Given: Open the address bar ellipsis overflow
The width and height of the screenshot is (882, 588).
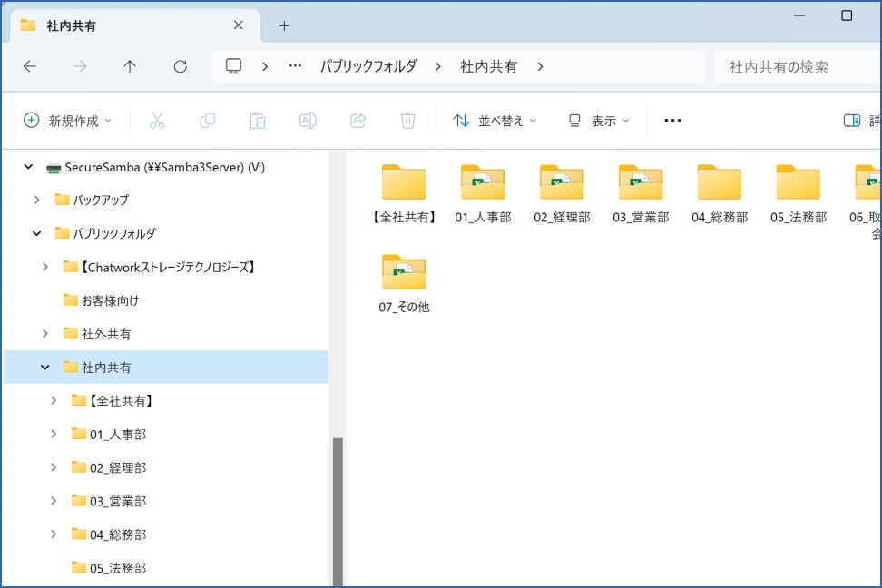Looking at the screenshot, I should click(x=295, y=66).
